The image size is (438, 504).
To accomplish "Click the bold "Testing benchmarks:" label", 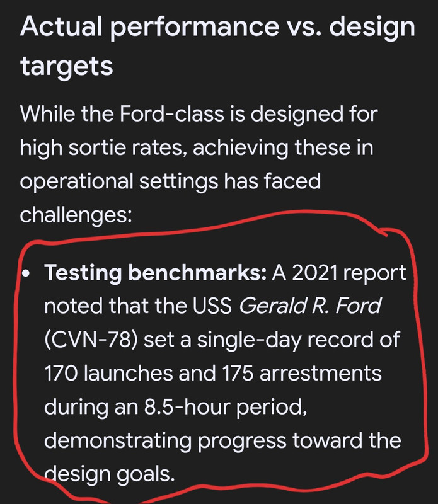I will pyautogui.click(x=155, y=273).
